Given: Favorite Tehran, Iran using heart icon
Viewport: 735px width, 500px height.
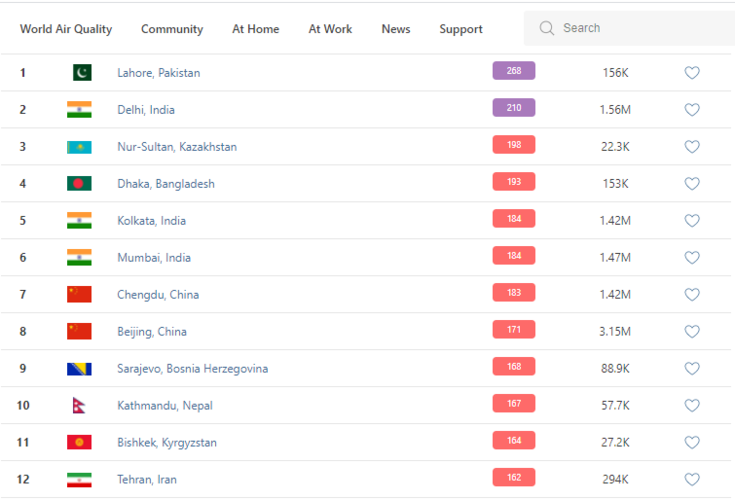Looking at the screenshot, I should (692, 480).
